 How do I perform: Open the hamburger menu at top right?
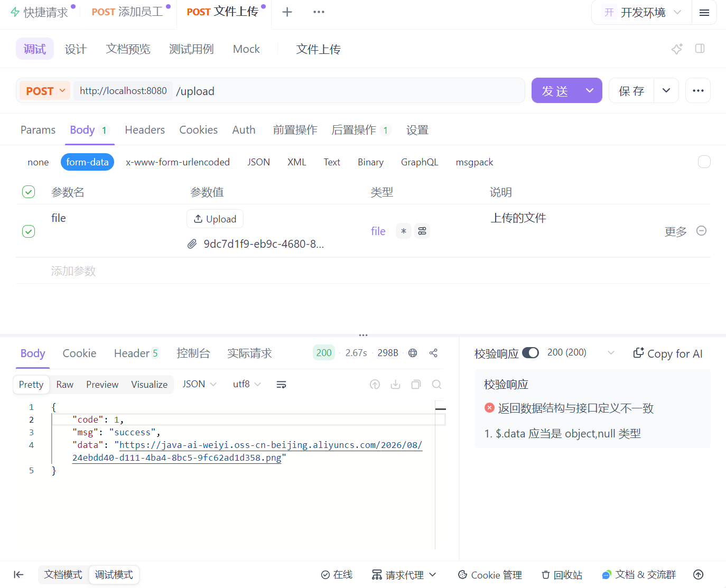point(704,12)
